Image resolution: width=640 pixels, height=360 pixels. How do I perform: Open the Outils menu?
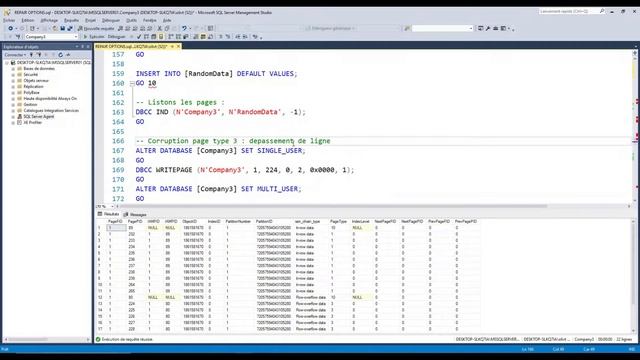(x=131, y=20)
